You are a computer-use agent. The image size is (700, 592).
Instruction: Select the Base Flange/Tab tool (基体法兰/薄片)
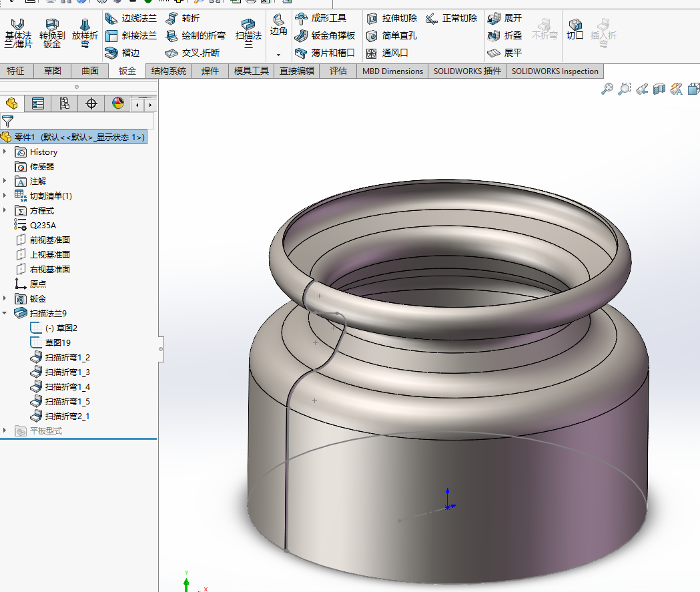point(18,33)
